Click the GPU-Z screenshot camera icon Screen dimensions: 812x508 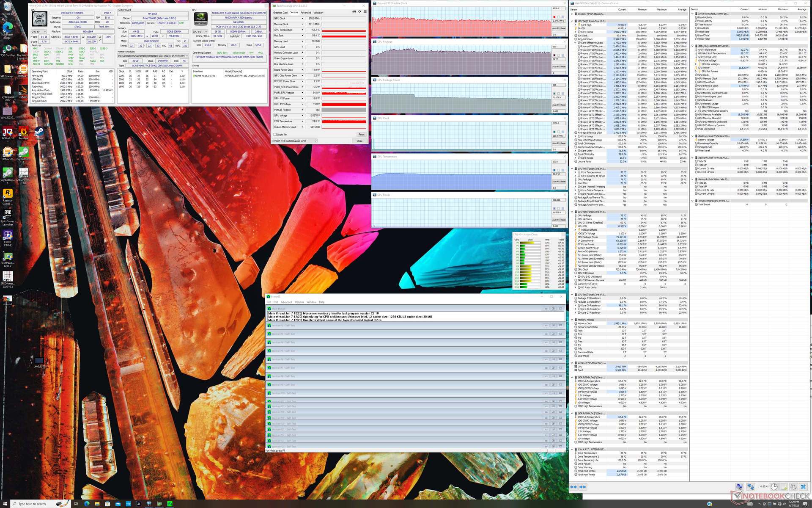(x=354, y=12)
